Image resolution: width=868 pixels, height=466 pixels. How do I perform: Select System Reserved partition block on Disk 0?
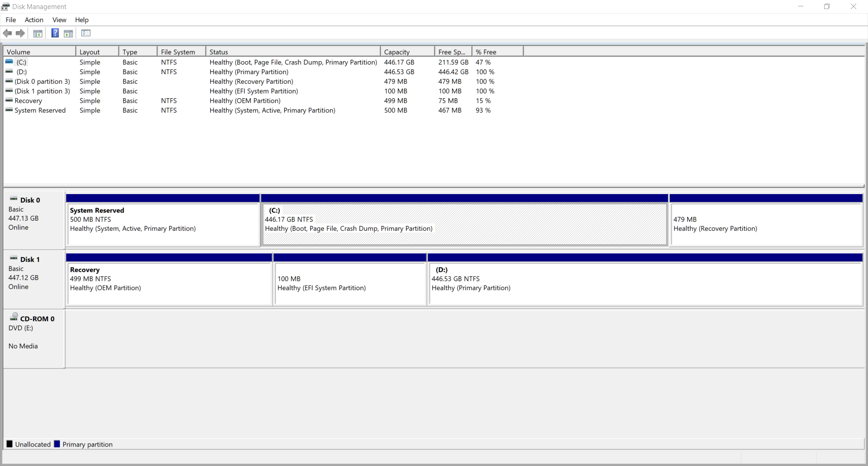click(163, 220)
